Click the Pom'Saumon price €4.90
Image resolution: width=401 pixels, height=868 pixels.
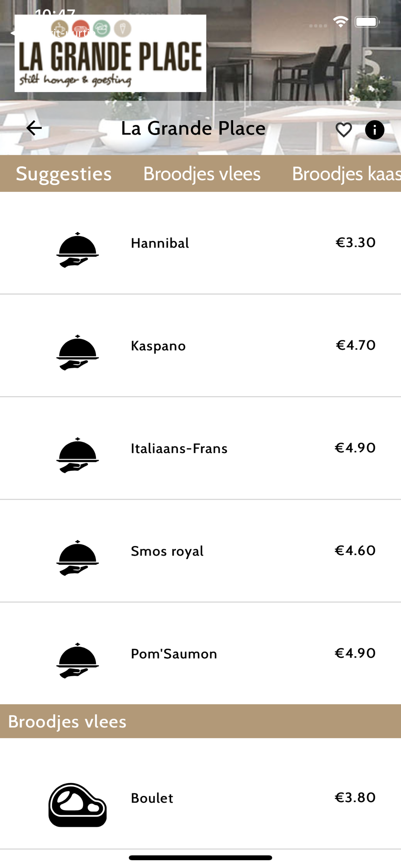pos(355,653)
